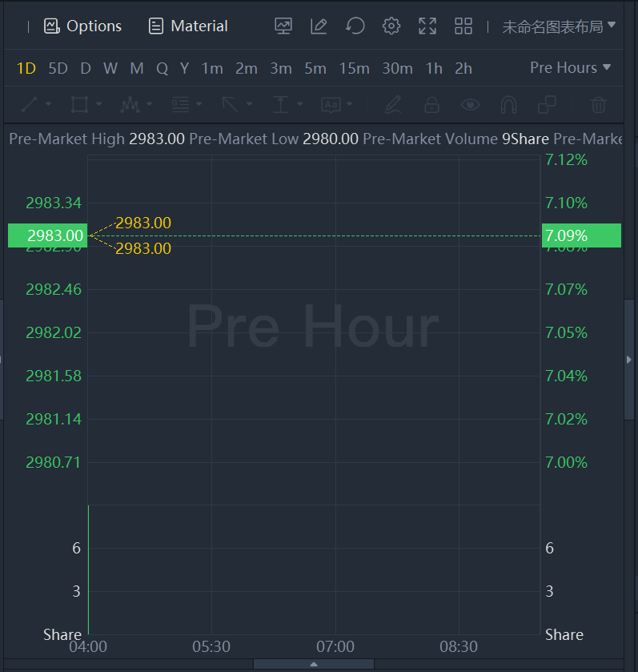The width and height of the screenshot is (638, 672).
Task: Select the 15m interval tab
Action: coord(354,68)
